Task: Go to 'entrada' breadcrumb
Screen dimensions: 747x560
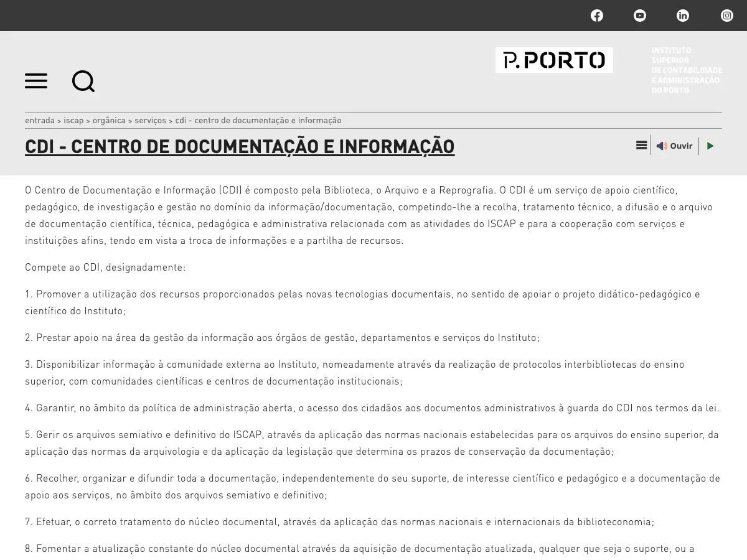Action: pyautogui.click(x=40, y=121)
